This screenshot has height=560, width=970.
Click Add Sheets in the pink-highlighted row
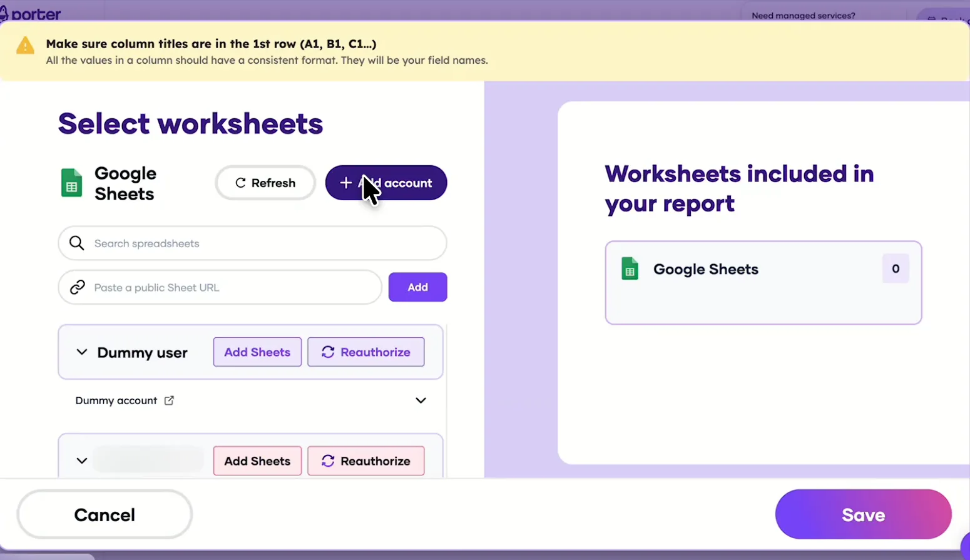[x=257, y=461]
